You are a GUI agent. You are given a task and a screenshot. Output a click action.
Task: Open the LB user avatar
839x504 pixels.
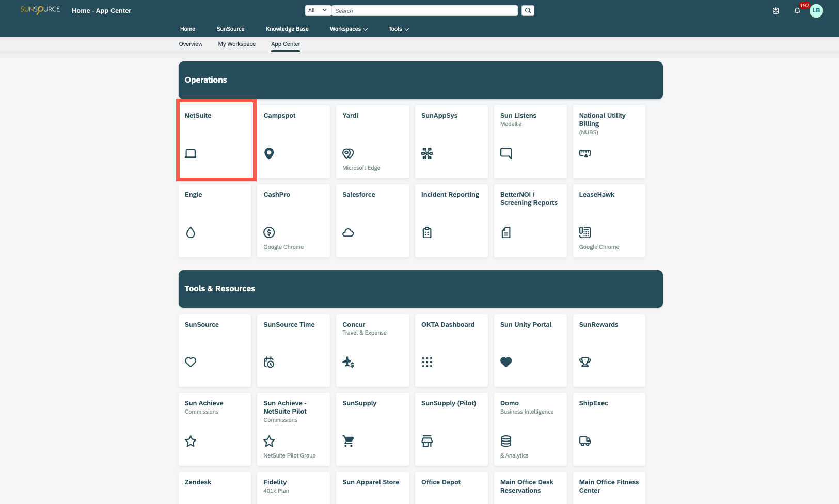click(816, 10)
